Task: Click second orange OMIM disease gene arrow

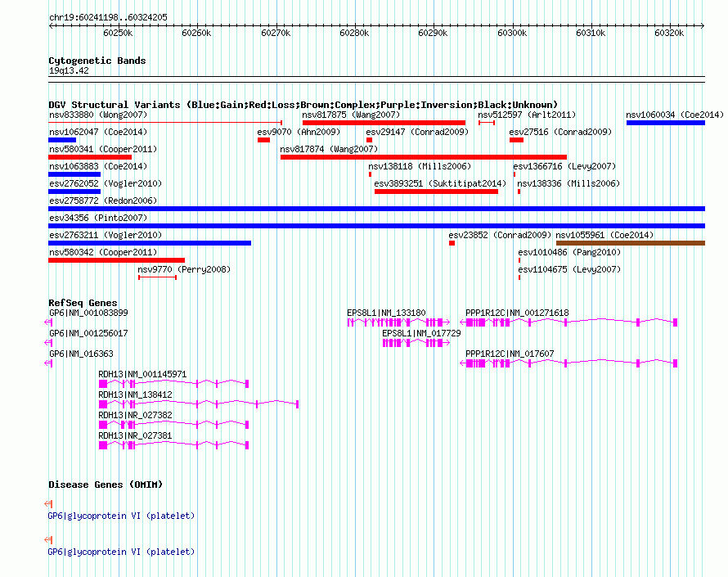Action: click(x=48, y=540)
